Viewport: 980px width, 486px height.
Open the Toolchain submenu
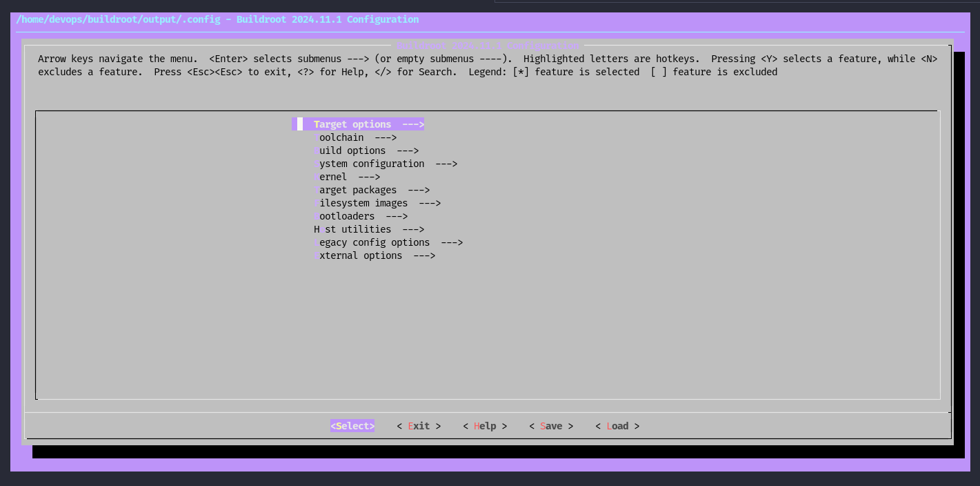click(x=355, y=137)
